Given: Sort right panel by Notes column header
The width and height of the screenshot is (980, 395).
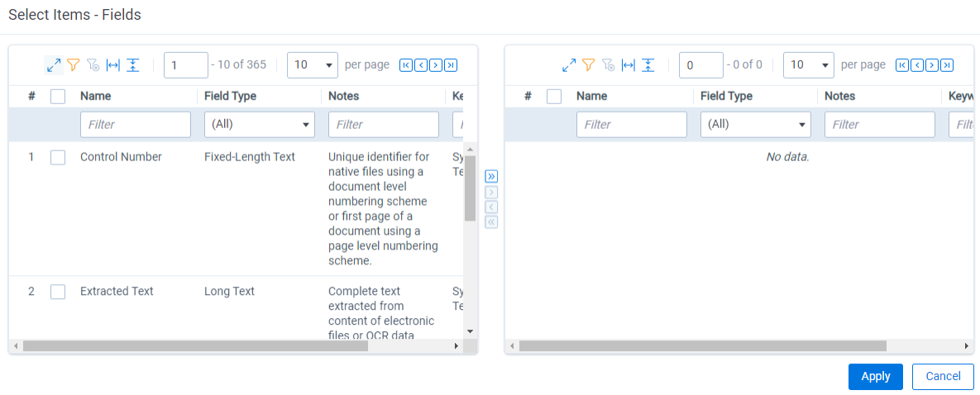Looking at the screenshot, I should pyautogui.click(x=840, y=96).
